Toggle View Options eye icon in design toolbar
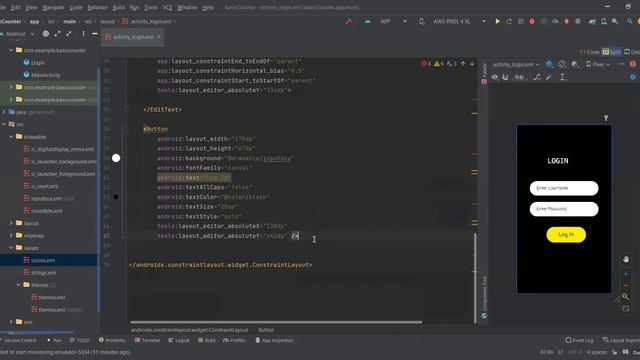 point(495,77)
